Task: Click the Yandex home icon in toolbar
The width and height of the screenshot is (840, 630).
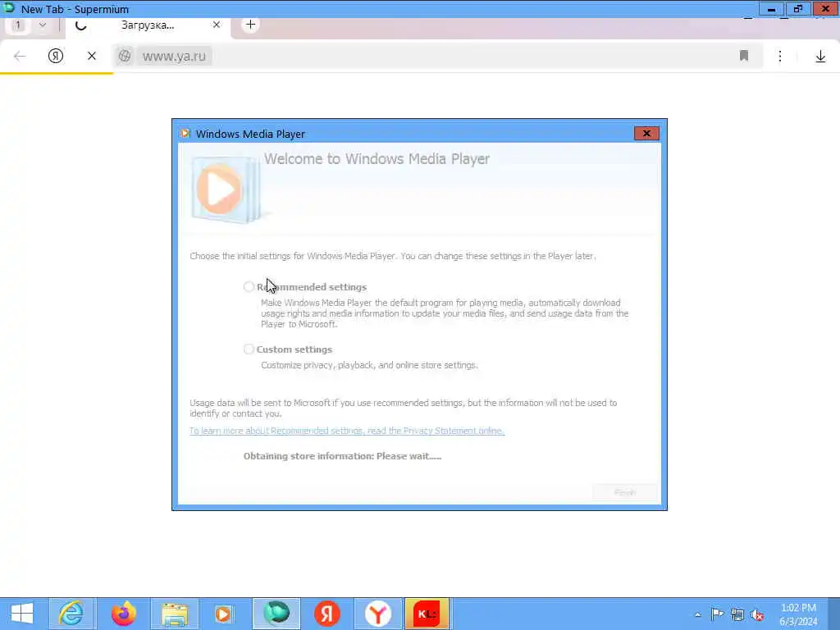Action: tap(56, 56)
